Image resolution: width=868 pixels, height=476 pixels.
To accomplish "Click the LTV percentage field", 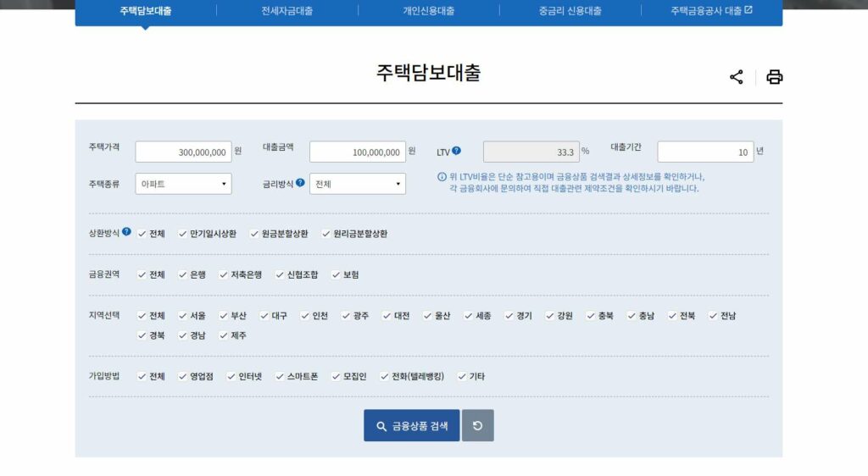I will click(531, 152).
